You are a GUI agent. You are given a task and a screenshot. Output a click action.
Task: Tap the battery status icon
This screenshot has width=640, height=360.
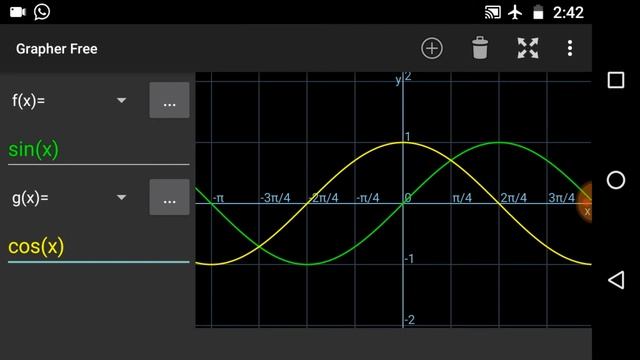tap(538, 12)
